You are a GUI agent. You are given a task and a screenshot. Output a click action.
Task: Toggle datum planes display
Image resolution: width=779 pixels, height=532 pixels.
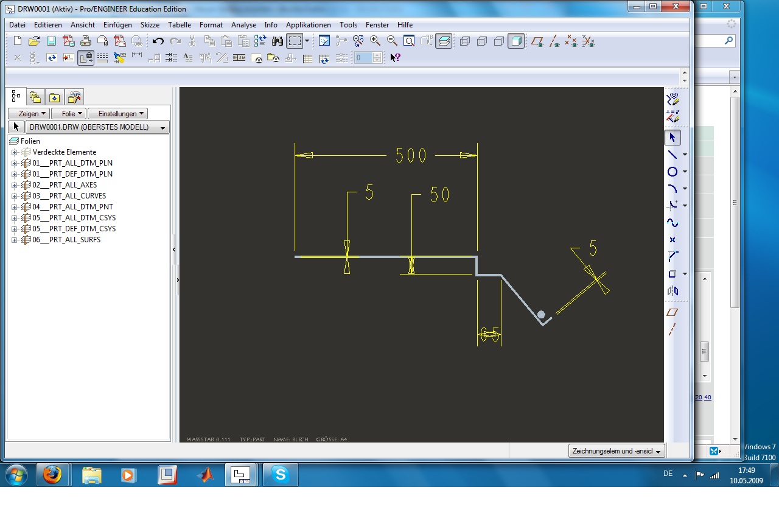(537, 41)
